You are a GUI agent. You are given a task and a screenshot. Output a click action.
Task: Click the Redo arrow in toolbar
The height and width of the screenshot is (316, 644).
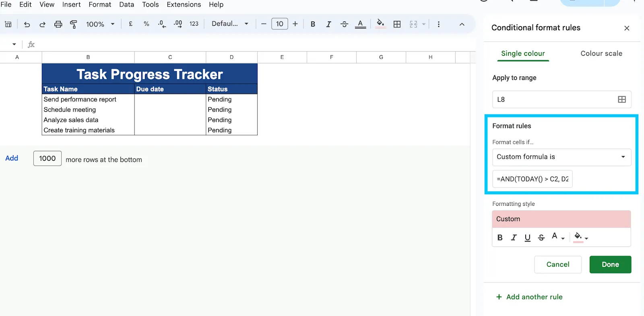point(42,24)
